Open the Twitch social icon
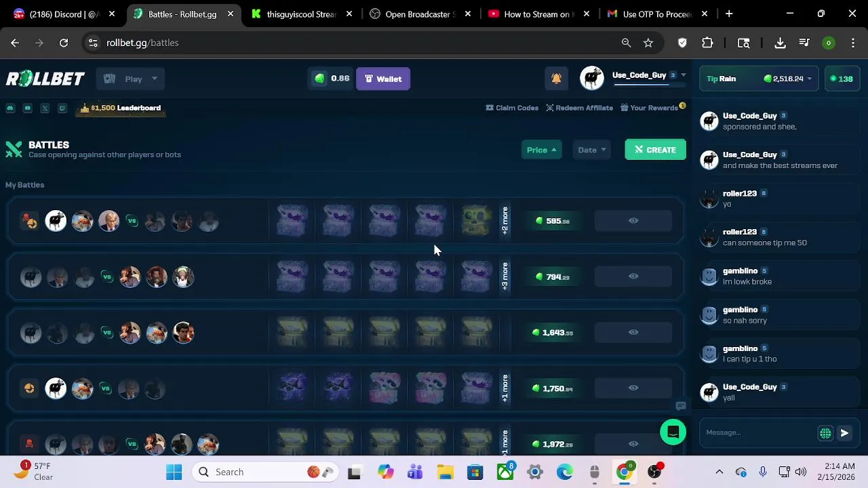 coord(62,108)
